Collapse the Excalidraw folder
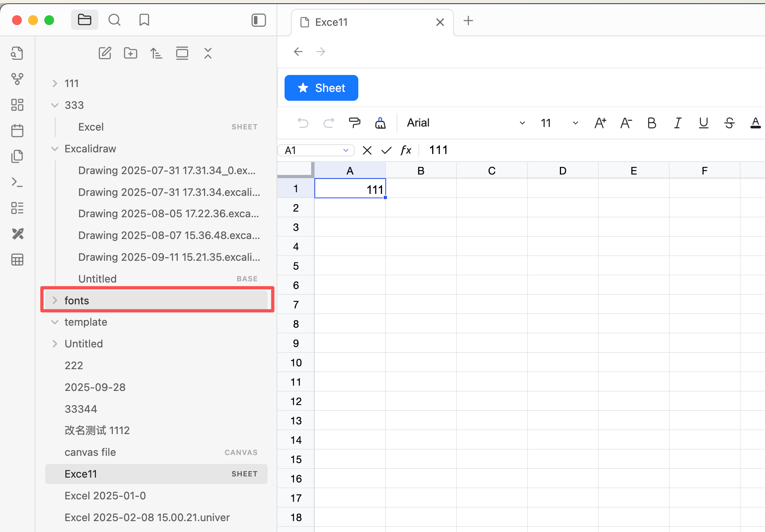 click(55, 149)
